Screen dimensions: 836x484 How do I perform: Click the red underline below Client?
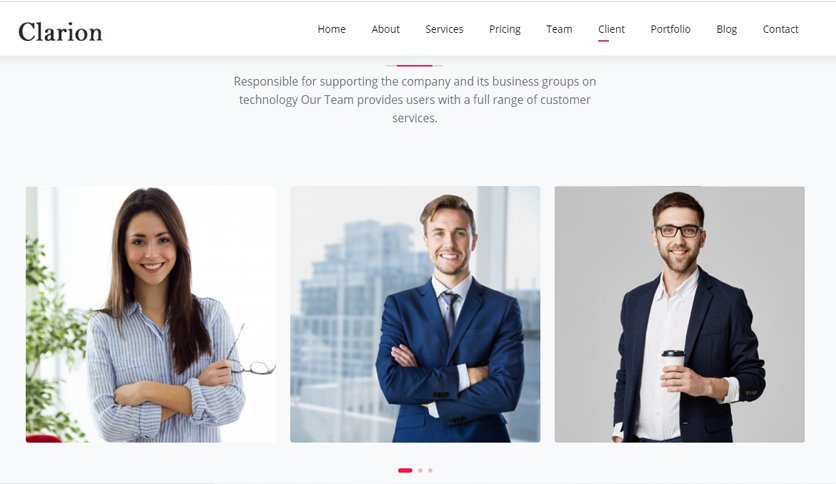(603, 41)
